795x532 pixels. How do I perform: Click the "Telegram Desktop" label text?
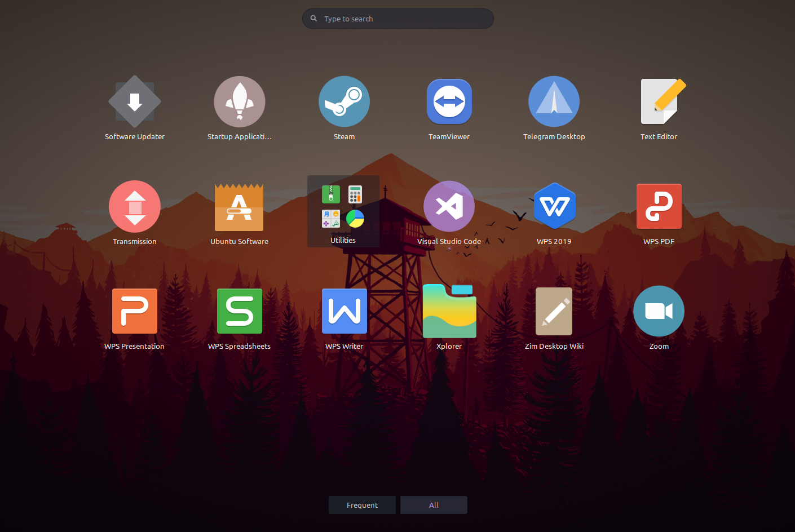(x=554, y=137)
